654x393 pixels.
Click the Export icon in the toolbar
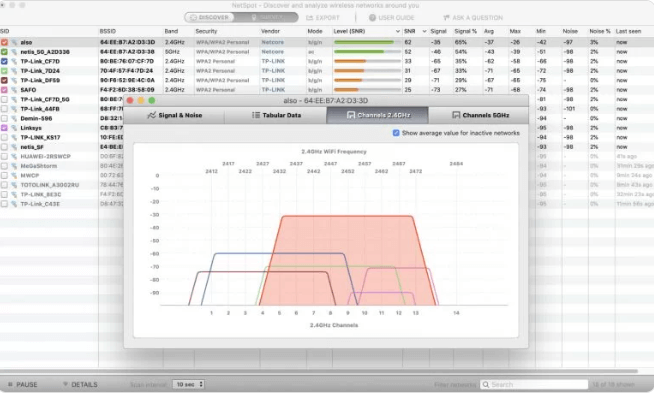(309, 18)
